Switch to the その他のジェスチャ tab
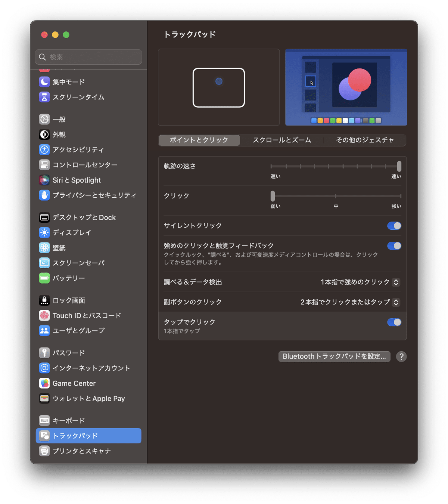The width and height of the screenshot is (448, 504). (365, 140)
